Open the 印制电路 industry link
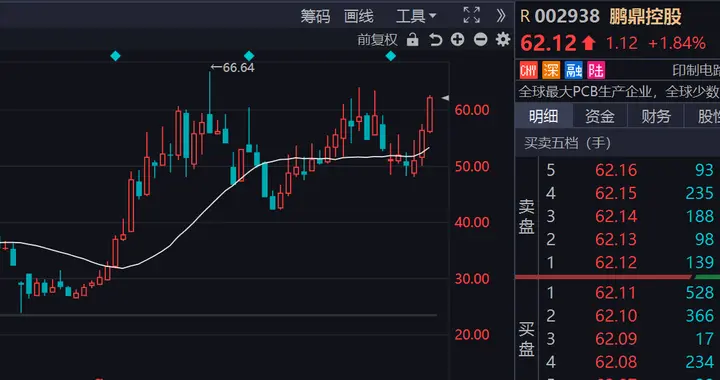720x380 pixels. [x=696, y=70]
